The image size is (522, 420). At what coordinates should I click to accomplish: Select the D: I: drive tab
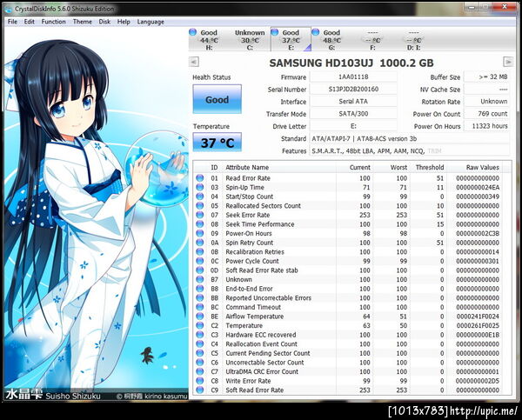[414, 40]
